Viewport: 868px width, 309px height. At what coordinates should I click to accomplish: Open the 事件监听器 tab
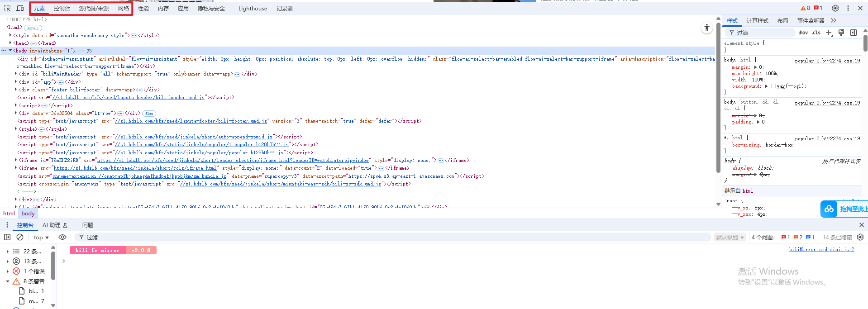point(811,20)
